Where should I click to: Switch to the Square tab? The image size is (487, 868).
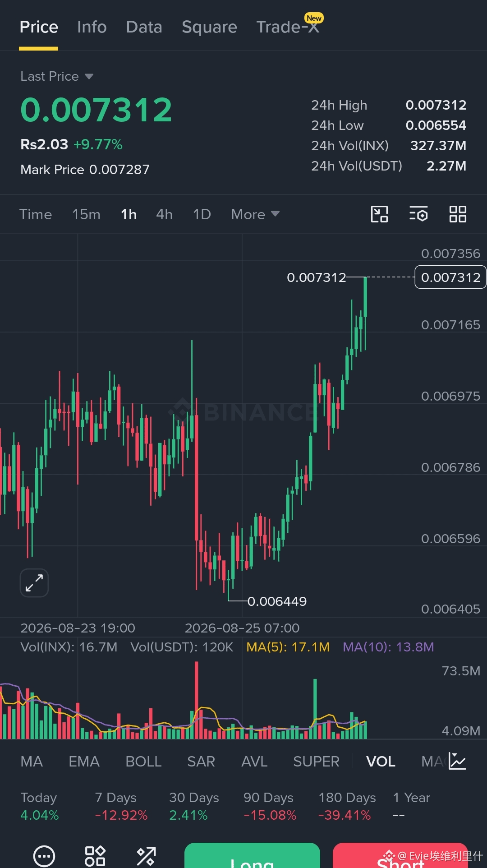pos(209,27)
